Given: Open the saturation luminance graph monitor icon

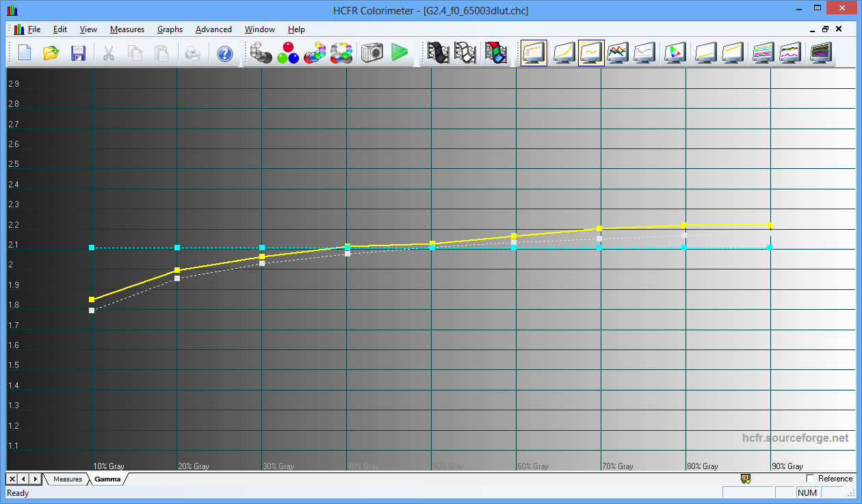Looking at the screenshot, I should pos(763,53).
